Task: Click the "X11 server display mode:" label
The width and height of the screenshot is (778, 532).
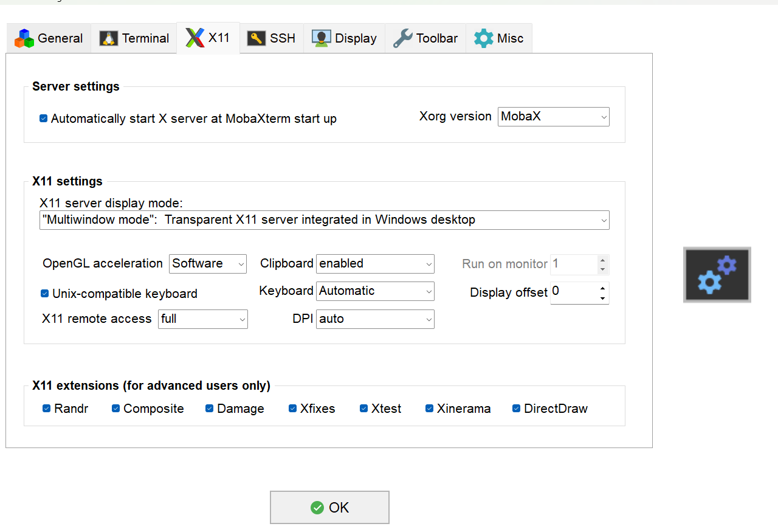Action: tap(111, 203)
